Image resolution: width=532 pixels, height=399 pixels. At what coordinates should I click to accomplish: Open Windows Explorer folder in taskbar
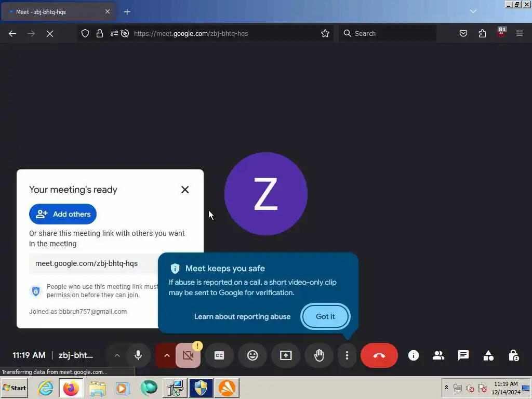point(97,388)
